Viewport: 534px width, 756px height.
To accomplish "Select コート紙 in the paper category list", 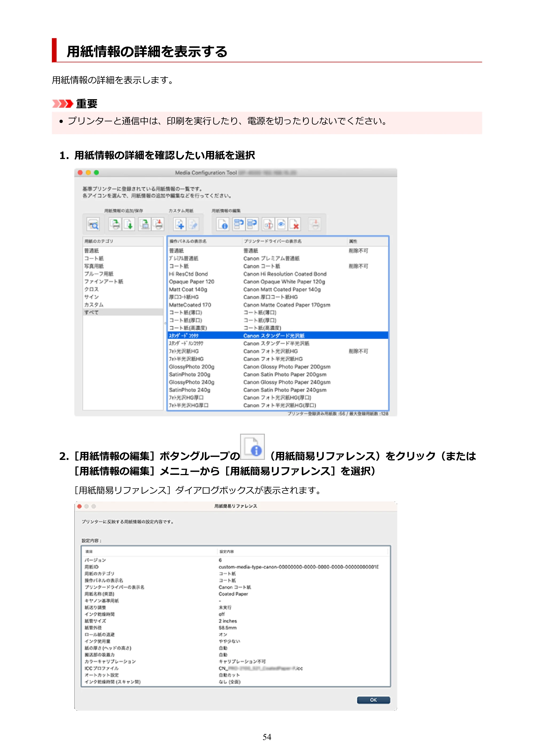I will [x=123, y=258].
